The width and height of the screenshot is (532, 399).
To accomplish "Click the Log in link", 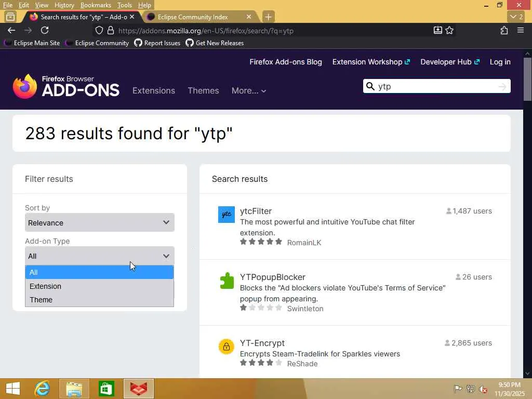I will [x=500, y=62].
